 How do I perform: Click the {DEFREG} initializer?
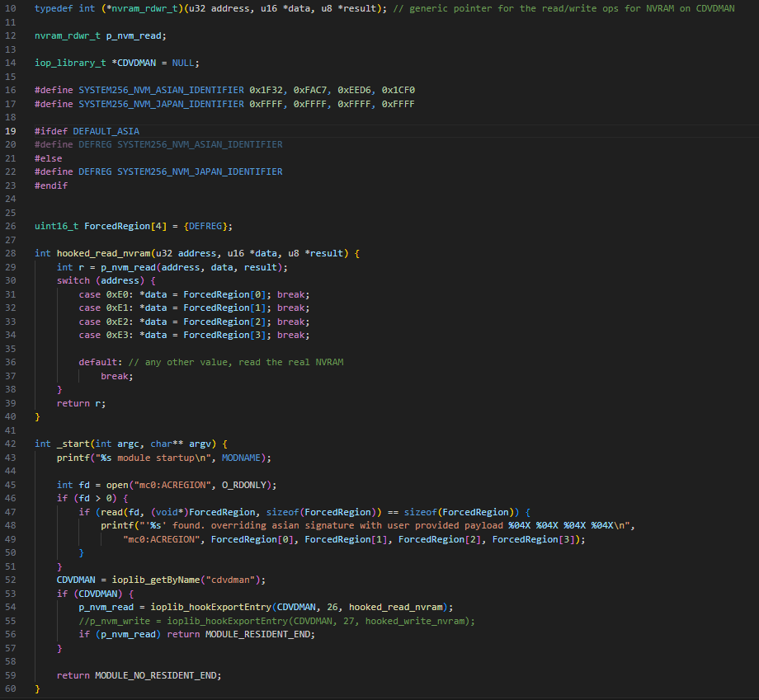point(205,227)
